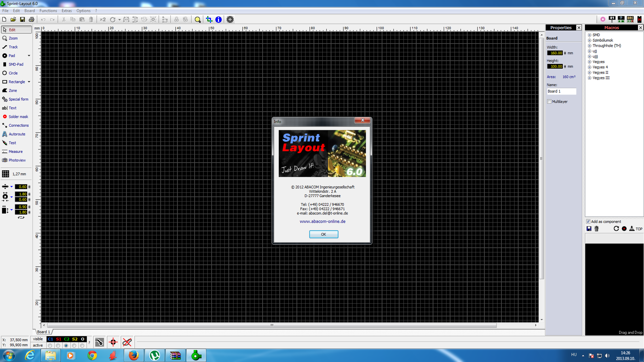Image resolution: width=644 pixels, height=362 pixels.
Task: Click the crossed-out ratsnest icon in status bar
Action: tap(127, 342)
